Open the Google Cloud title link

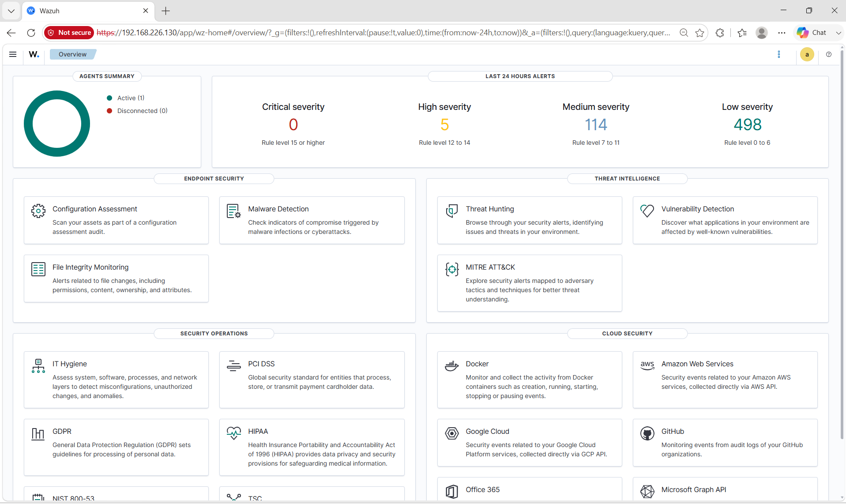click(x=487, y=432)
